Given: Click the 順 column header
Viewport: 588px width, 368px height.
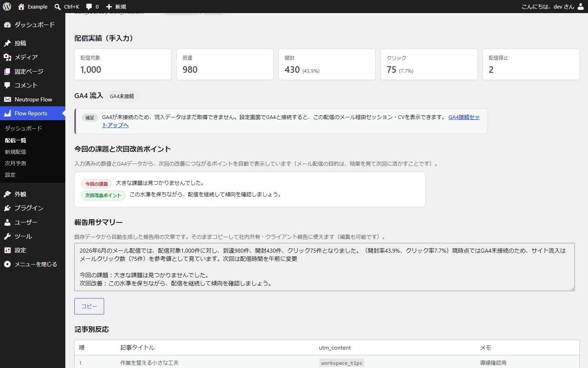Looking at the screenshot, I should click(82, 348).
